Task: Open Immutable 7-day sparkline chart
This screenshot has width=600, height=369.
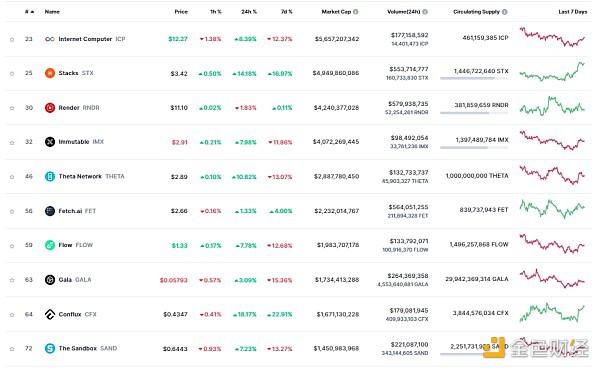Action: tap(552, 140)
